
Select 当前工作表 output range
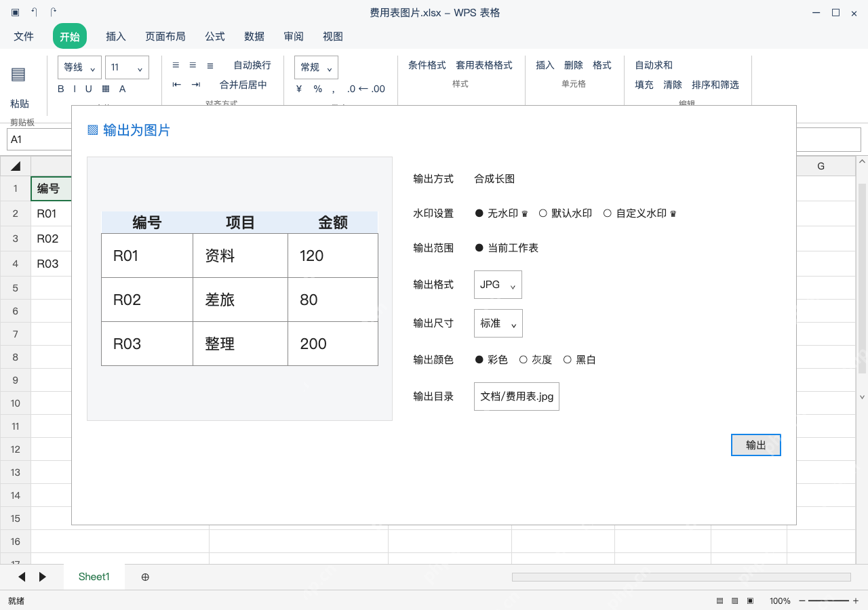point(507,248)
